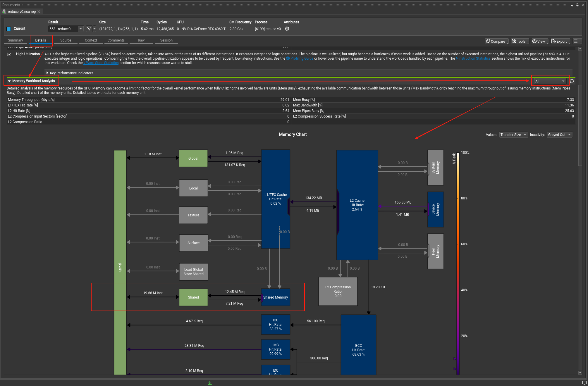
Task: Collapse the Memory Workload Analysis section
Action: [9, 81]
